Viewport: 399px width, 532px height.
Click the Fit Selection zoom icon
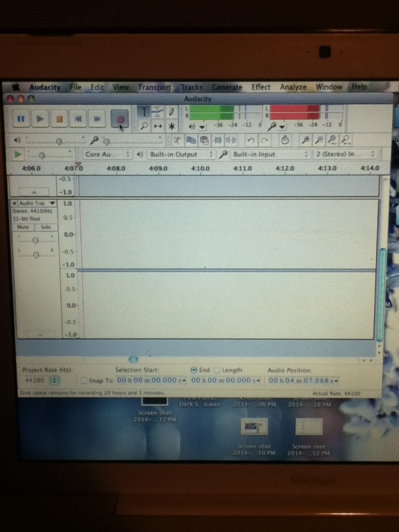click(x=332, y=140)
